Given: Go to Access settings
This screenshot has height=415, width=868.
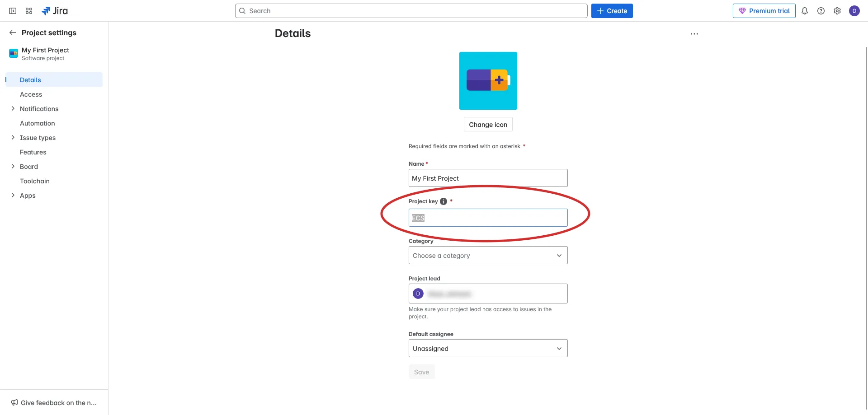Looking at the screenshot, I should coord(31,94).
